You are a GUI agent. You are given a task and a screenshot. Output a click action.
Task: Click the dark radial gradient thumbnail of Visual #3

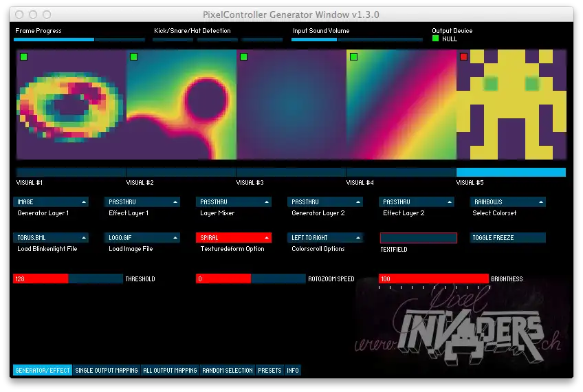point(291,105)
